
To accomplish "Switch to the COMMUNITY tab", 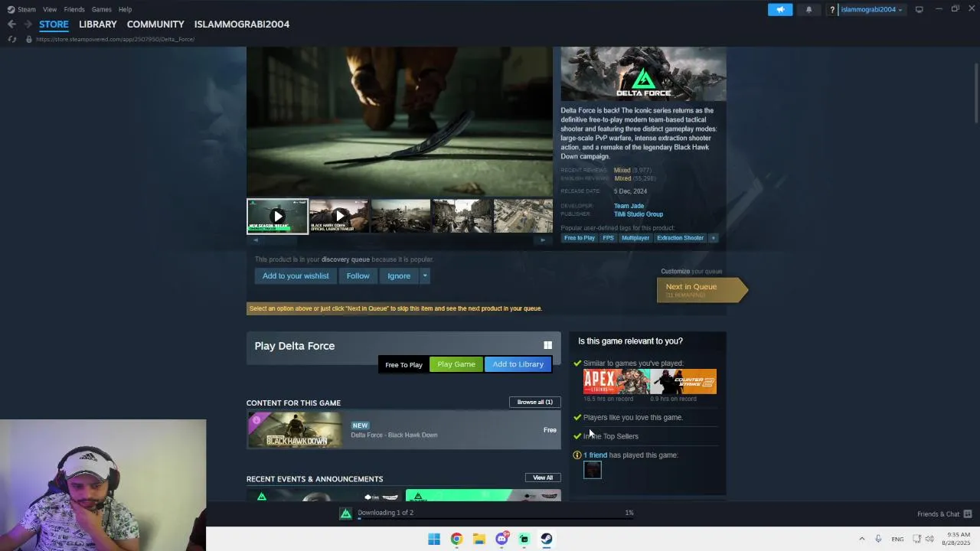I will pos(155,24).
